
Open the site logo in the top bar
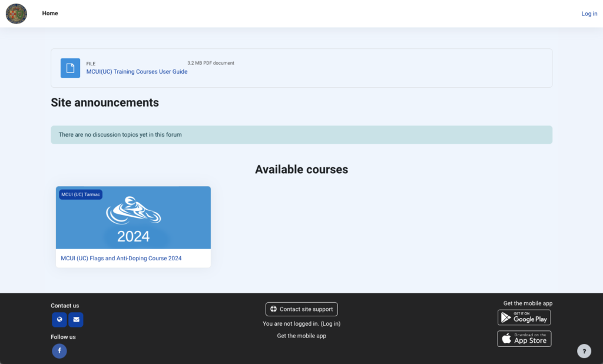(16, 14)
